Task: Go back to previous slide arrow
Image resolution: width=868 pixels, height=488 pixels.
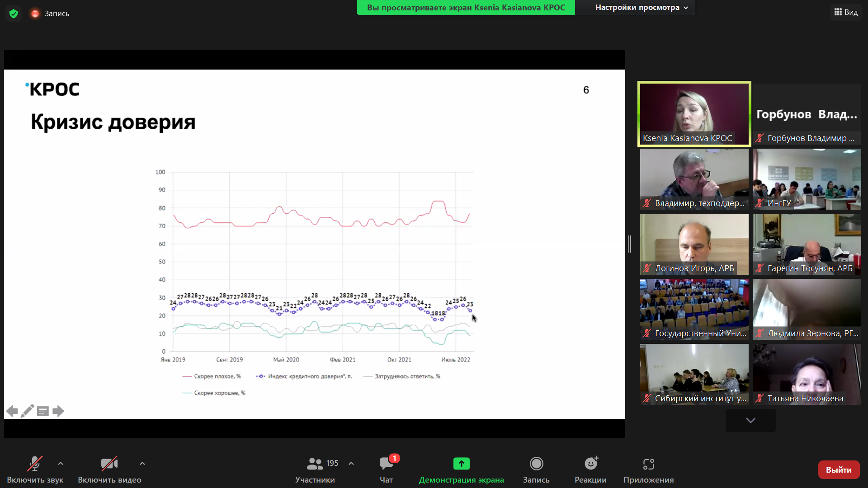Action: 12,411
